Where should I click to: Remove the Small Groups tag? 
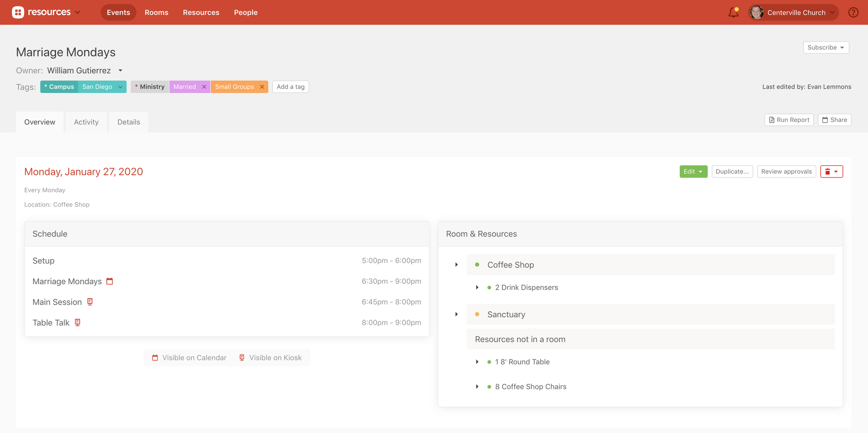pos(262,87)
